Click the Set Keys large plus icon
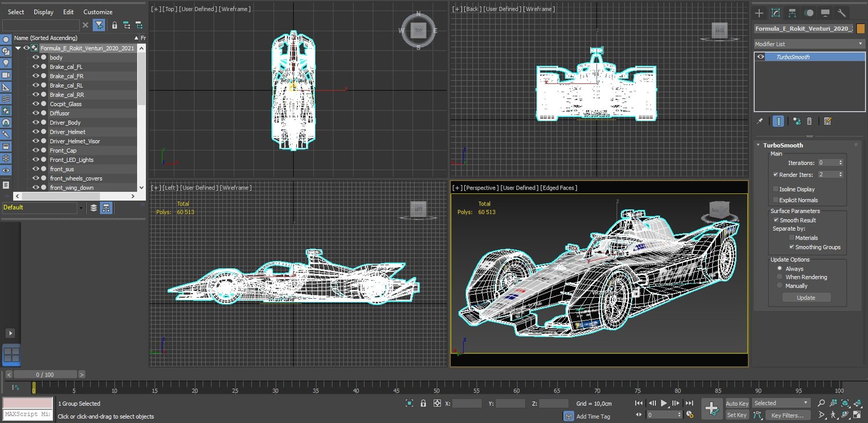This screenshot has height=423, width=868. (x=712, y=409)
